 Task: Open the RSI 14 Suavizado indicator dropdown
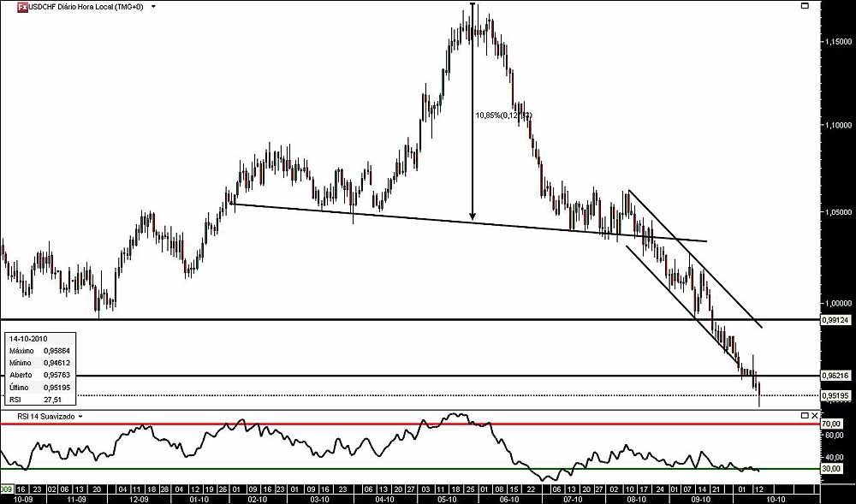point(80,416)
